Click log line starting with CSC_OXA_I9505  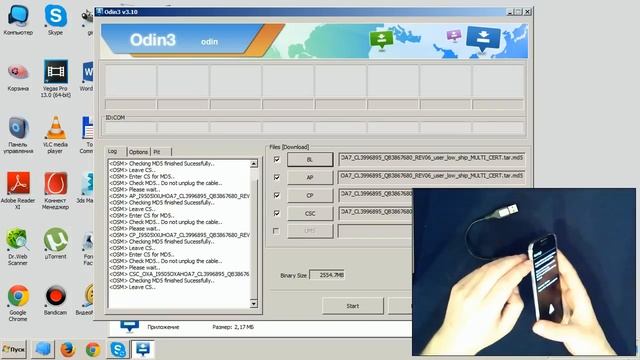180,274
